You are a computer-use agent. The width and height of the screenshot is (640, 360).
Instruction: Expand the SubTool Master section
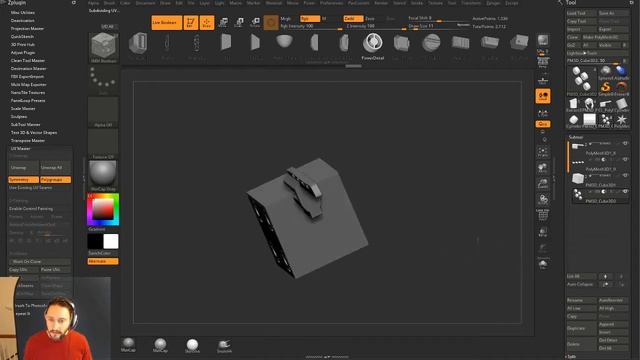tap(25, 124)
